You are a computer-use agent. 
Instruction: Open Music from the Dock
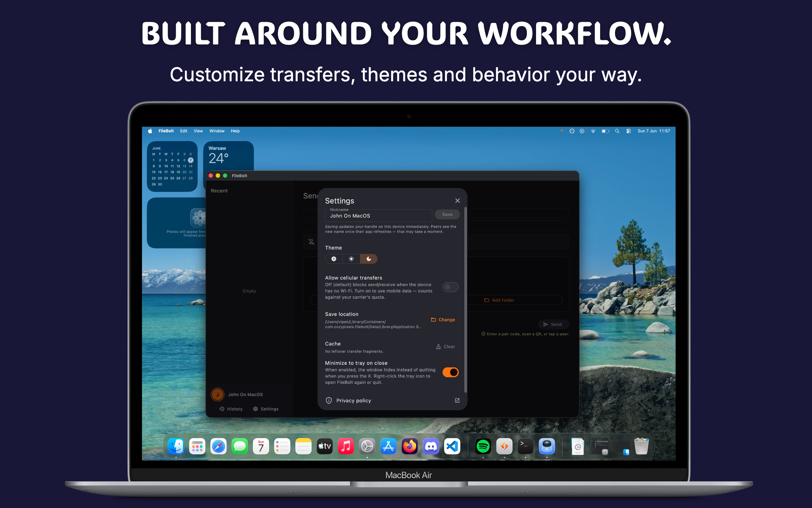pyautogui.click(x=346, y=446)
